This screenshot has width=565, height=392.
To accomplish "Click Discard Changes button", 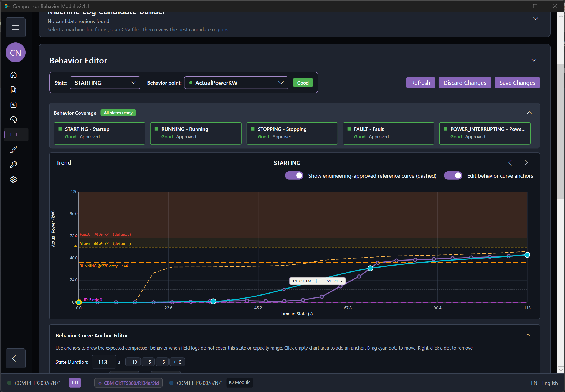I will pyautogui.click(x=465, y=83).
